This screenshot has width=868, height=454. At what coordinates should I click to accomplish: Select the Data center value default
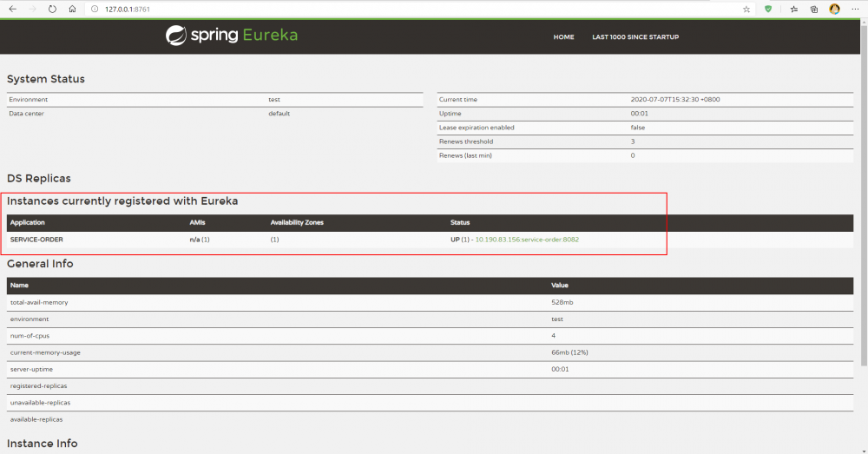tap(279, 114)
